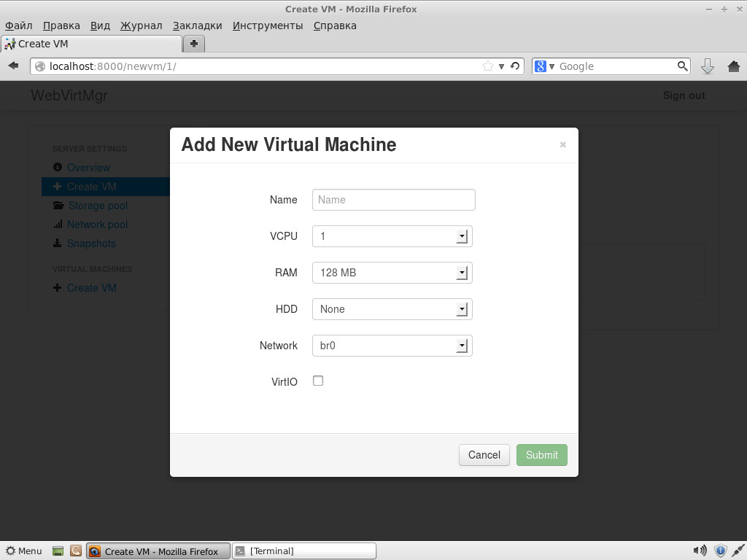Open Overview in server settings sidebar

[88, 168]
